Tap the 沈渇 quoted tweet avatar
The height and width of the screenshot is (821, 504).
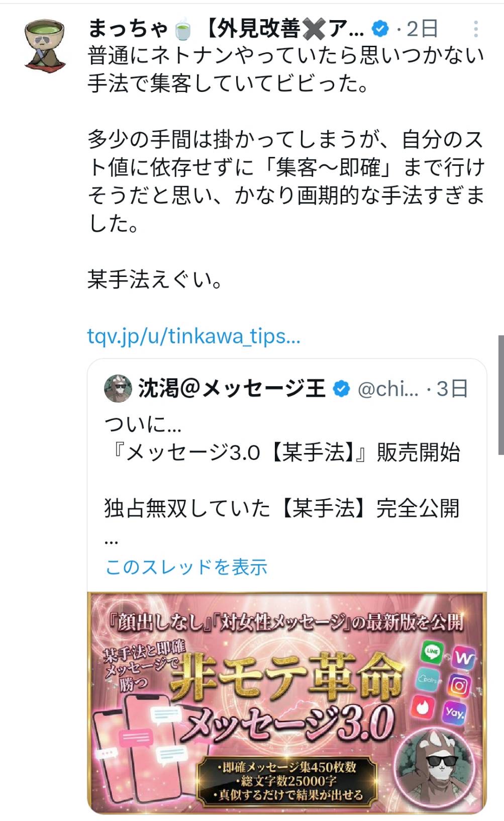point(118,388)
